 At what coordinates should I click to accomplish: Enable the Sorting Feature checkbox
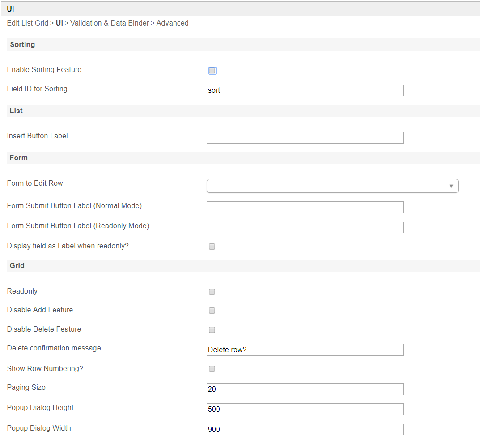pos(212,71)
